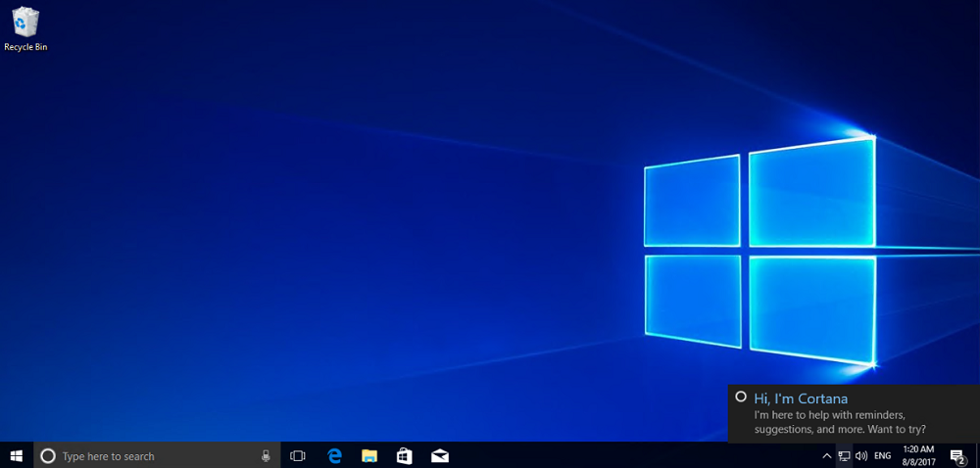Expand the hidden system tray icons chevron

826,456
